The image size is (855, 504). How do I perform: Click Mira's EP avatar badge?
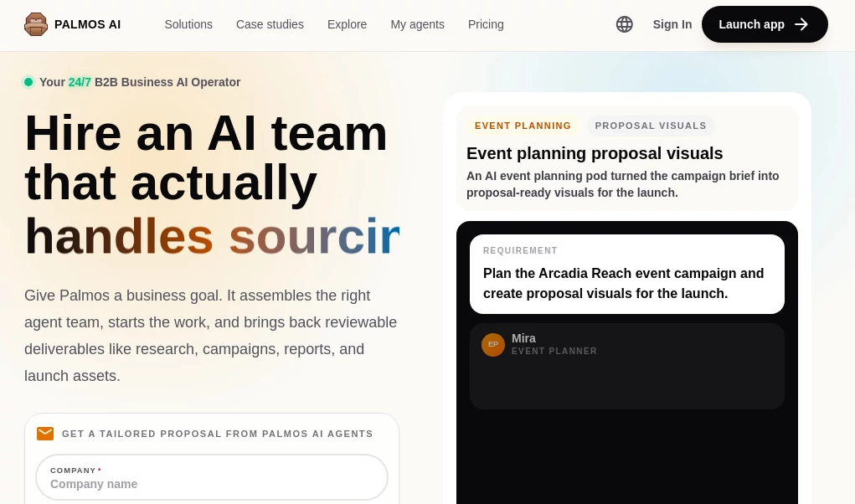493,345
